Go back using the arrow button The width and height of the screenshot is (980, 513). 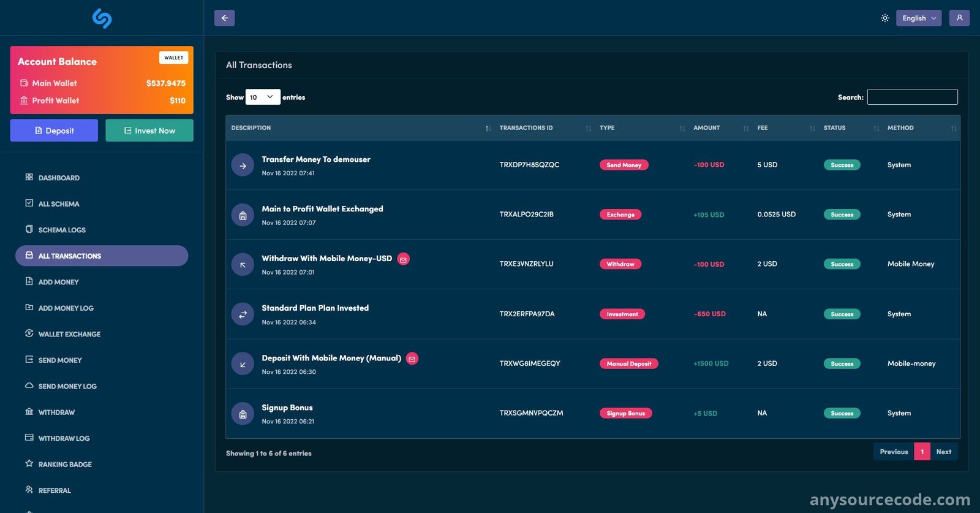click(x=225, y=18)
